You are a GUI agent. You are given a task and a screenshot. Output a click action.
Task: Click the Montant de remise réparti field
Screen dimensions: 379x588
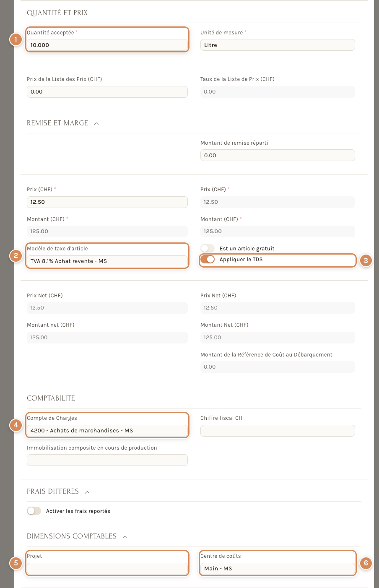coord(278,155)
